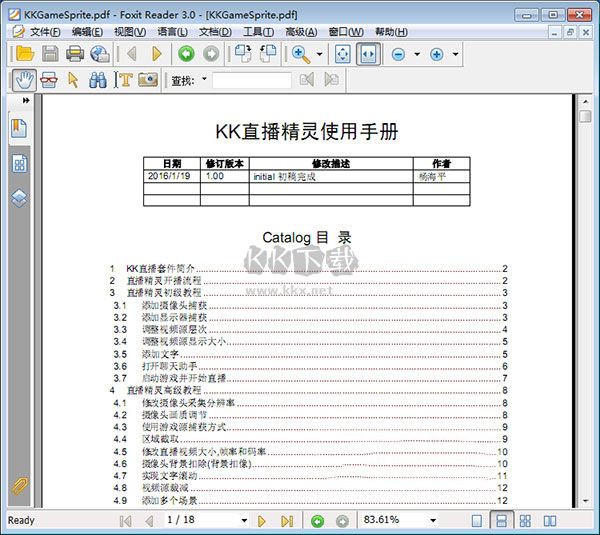
Task: Click inside the find text input field
Action: tap(252, 81)
